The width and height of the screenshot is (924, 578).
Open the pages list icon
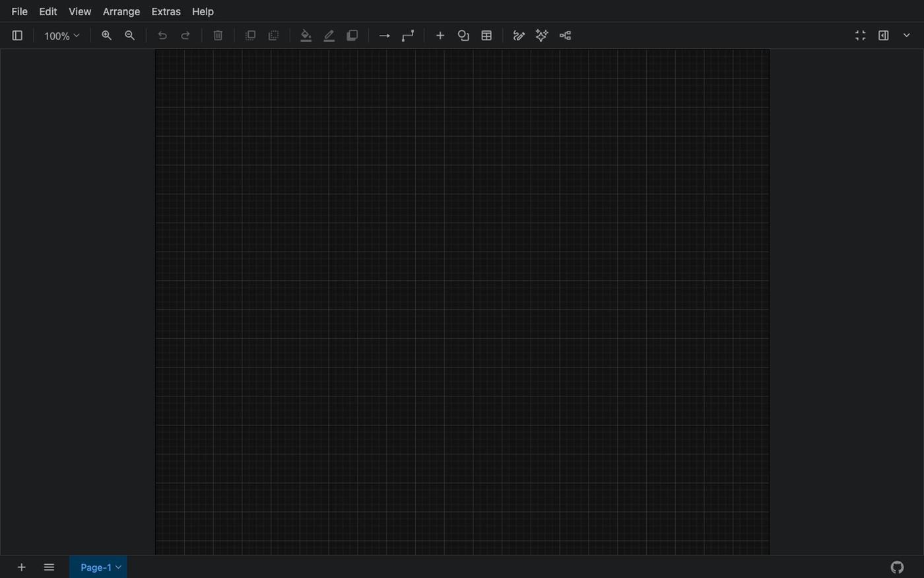click(49, 567)
